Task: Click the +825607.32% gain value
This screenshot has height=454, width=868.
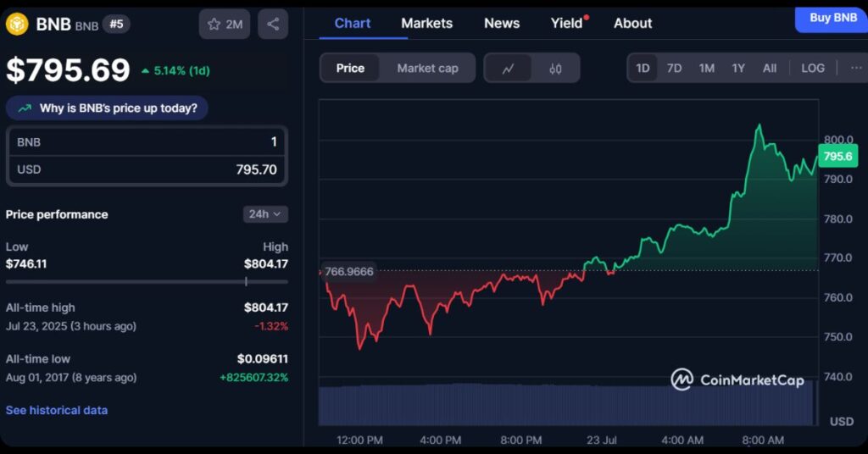Action: [x=253, y=378]
